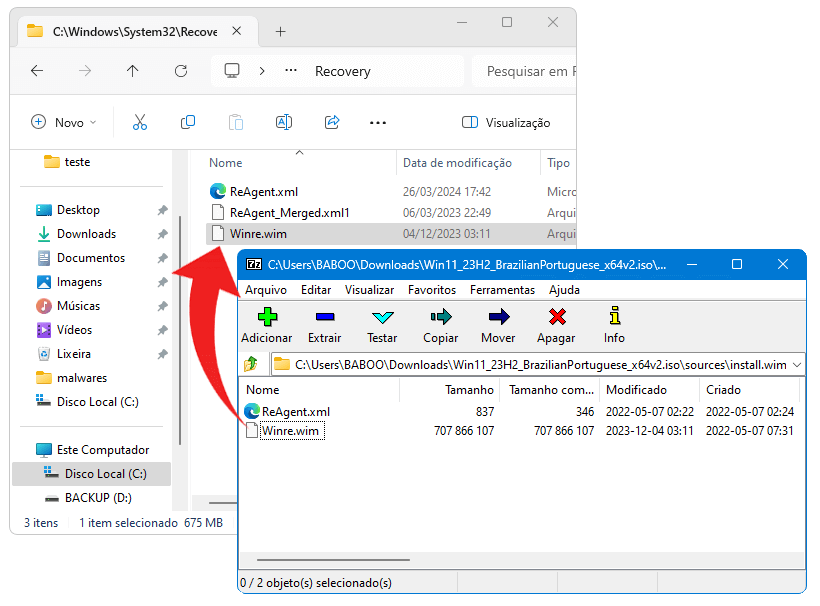
Task: Go up one level in Explorer
Action: pos(132,71)
